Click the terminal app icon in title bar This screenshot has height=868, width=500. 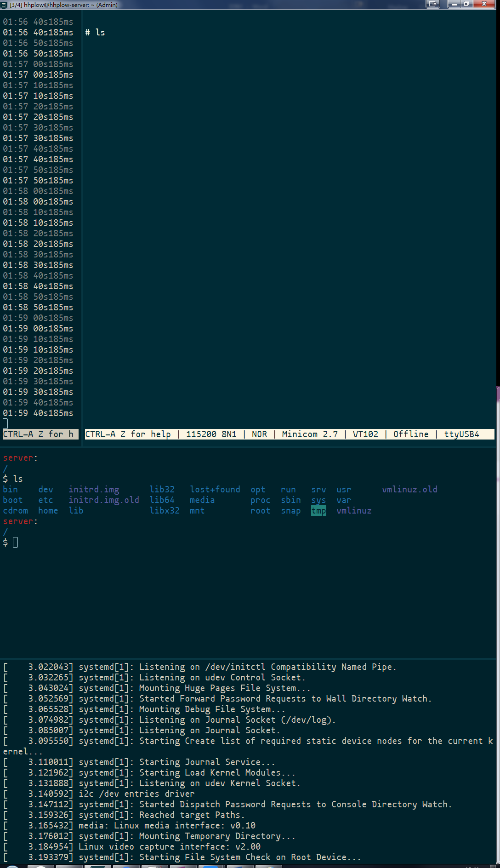point(4,5)
